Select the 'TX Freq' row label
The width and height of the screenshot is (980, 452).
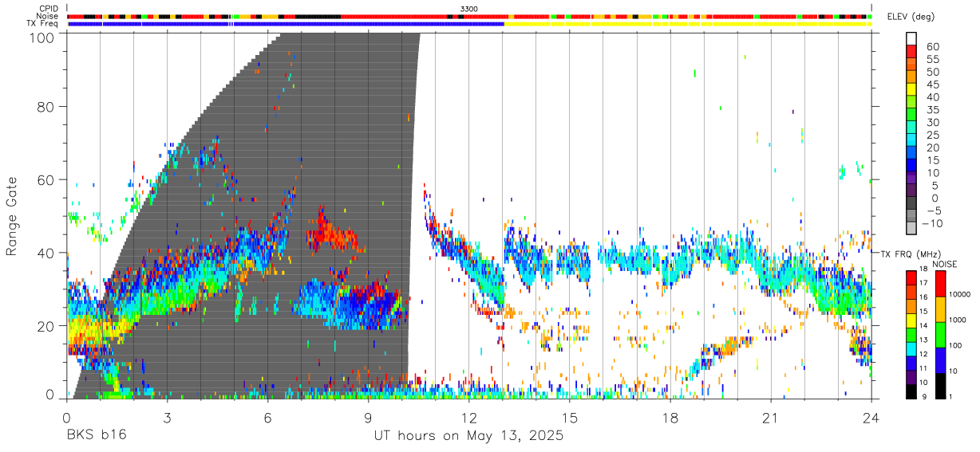point(43,24)
